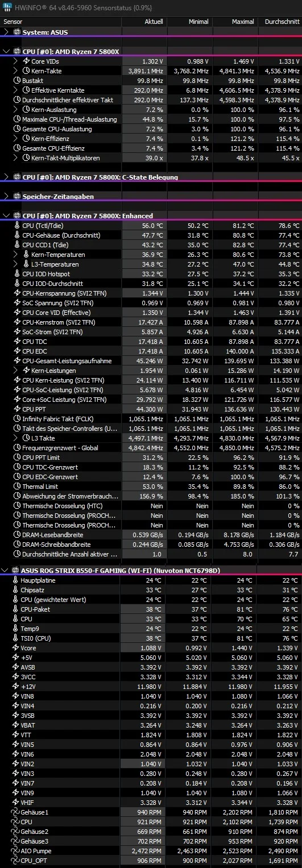Click thermometer icon of CPU IOD Hotspot

pos(16,274)
